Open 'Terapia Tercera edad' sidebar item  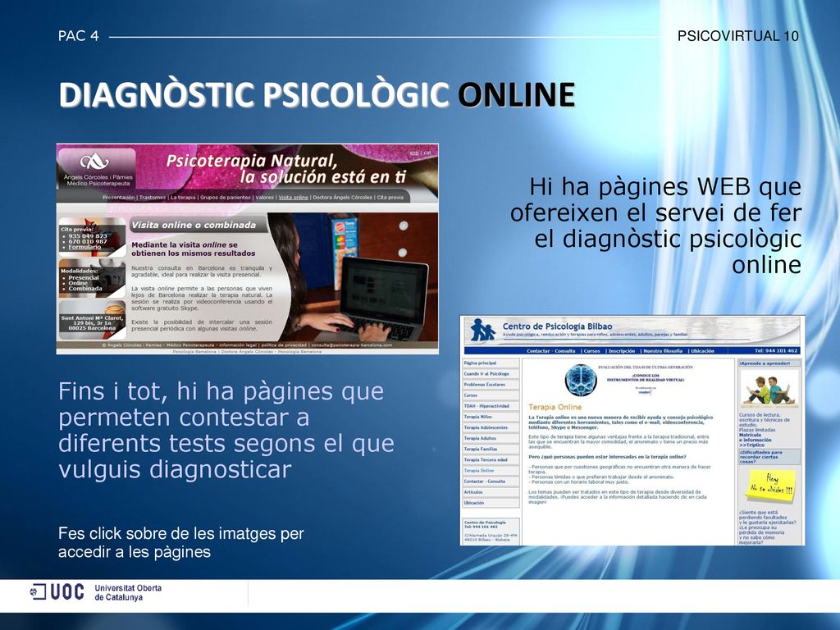(x=491, y=459)
